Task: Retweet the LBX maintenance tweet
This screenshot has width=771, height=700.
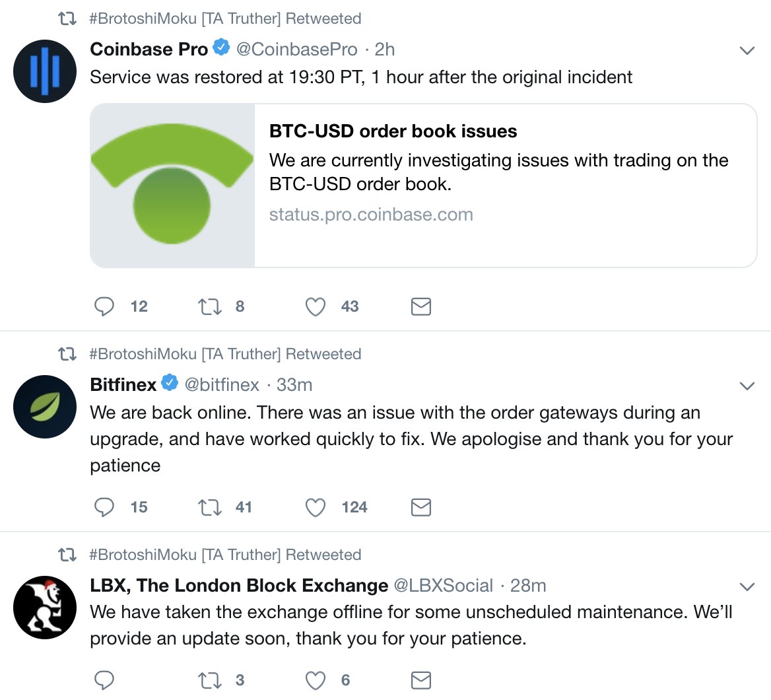Action: pos(209,680)
